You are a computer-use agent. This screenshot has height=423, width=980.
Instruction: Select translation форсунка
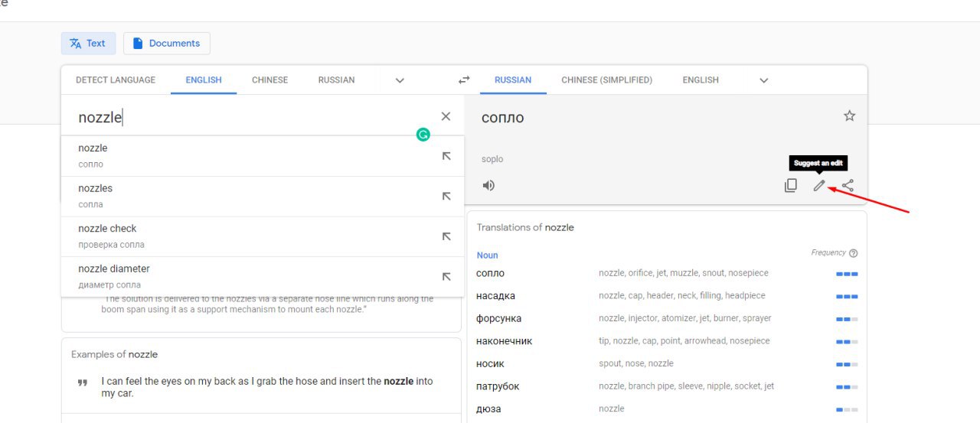coord(498,318)
